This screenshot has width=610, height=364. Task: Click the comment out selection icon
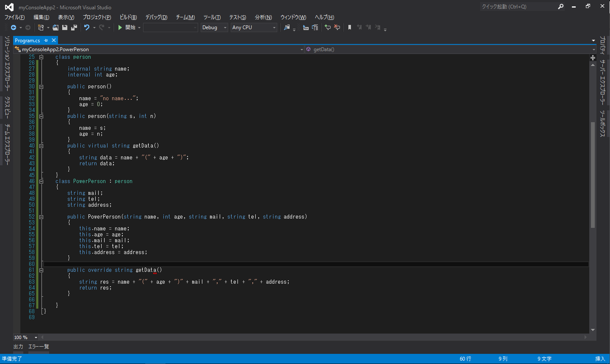[328, 27]
